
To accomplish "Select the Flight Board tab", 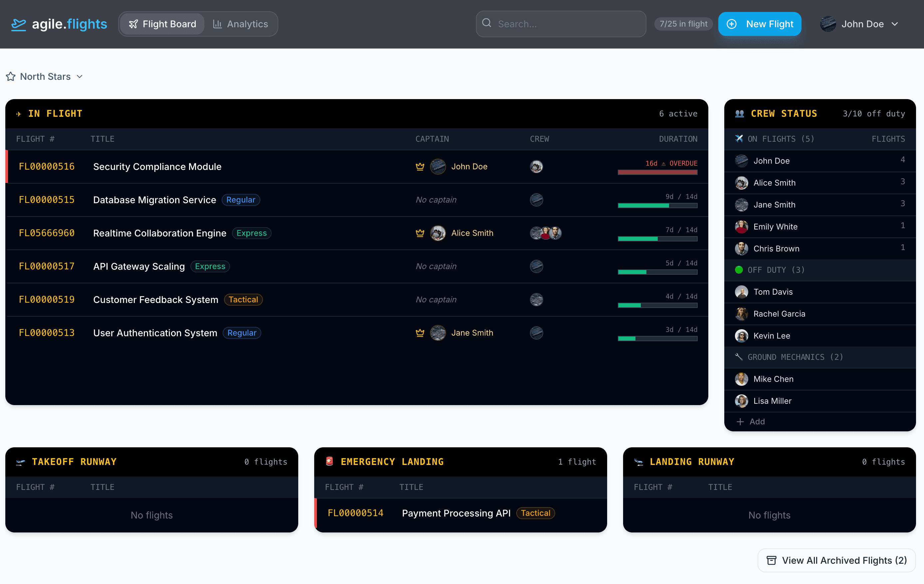I will click(x=161, y=24).
